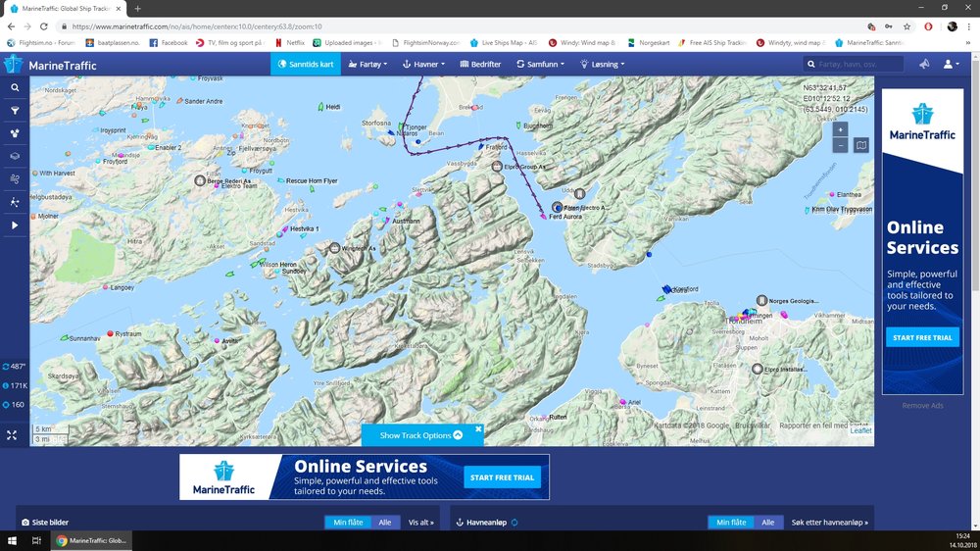Expand the Havner menu
The image size is (980, 551).
(423, 64)
